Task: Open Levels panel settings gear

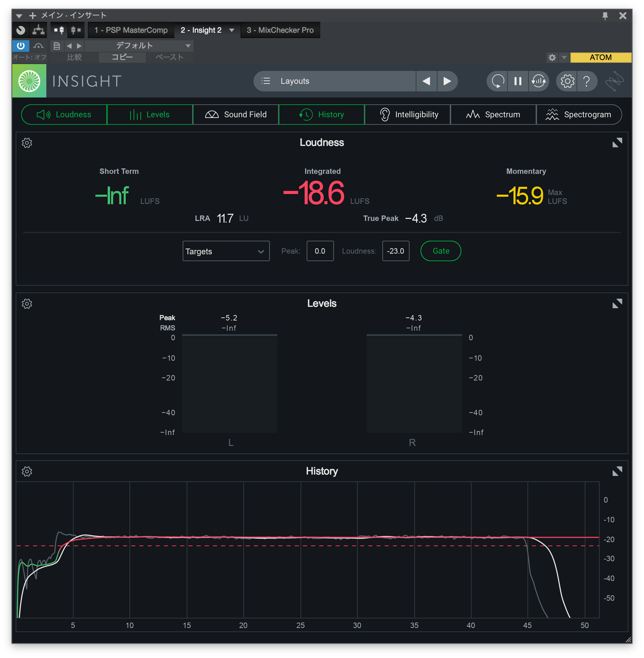Action: 27,304
